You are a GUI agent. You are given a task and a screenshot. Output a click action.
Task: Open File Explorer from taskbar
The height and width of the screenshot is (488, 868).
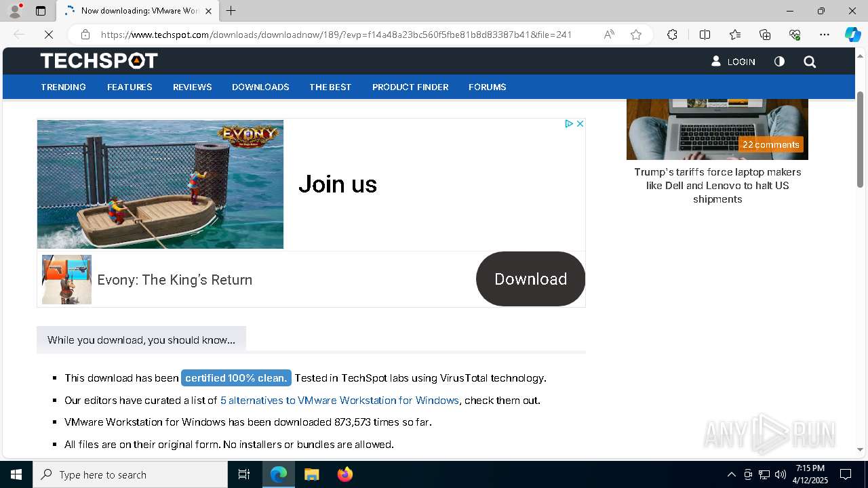tap(311, 474)
